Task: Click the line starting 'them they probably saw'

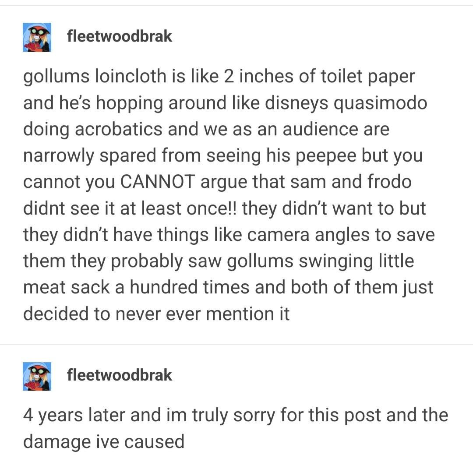Action: click(219, 261)
